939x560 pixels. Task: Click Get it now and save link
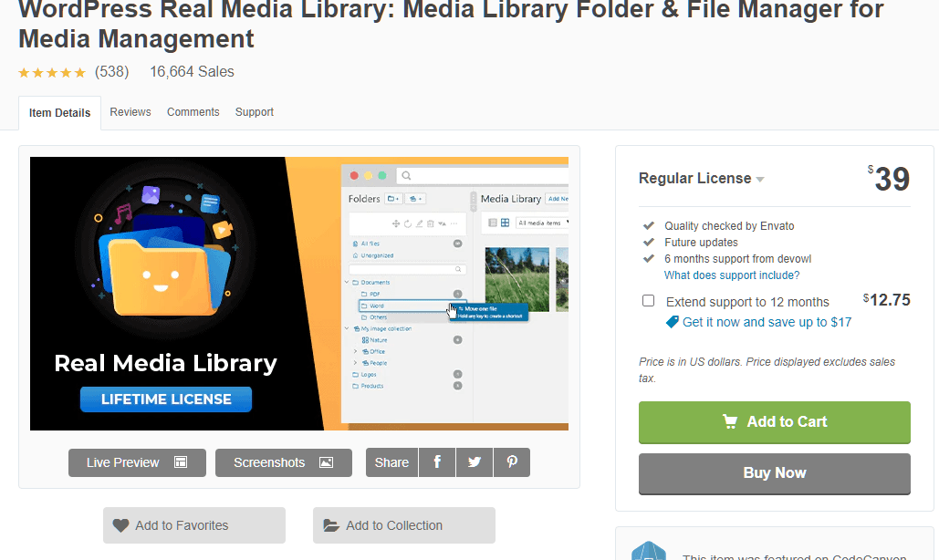coord(767,322)
